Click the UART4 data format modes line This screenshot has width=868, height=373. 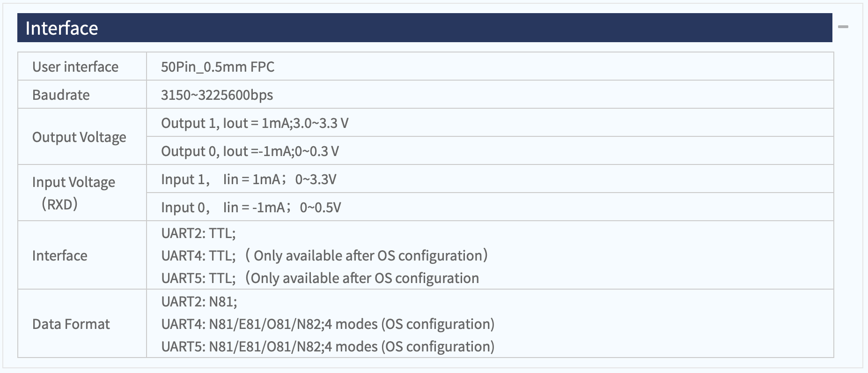[x=328, y=324]
